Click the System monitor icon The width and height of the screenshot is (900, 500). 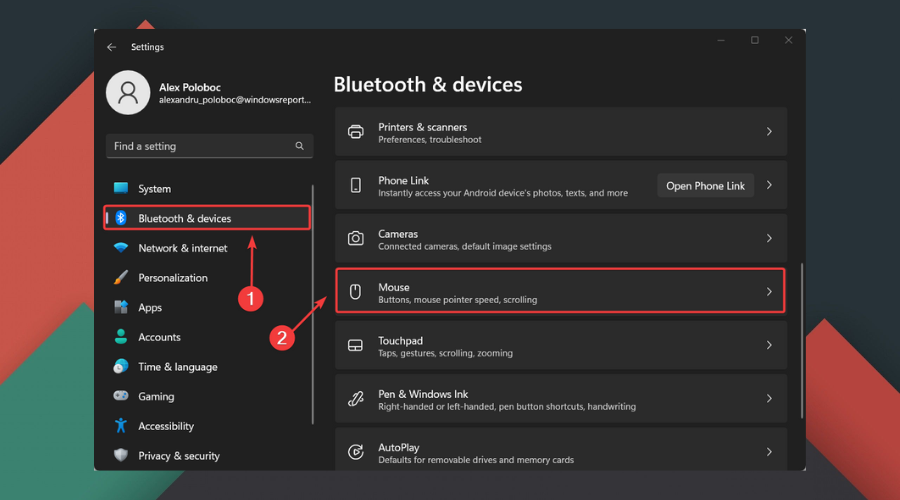[121, 188]
